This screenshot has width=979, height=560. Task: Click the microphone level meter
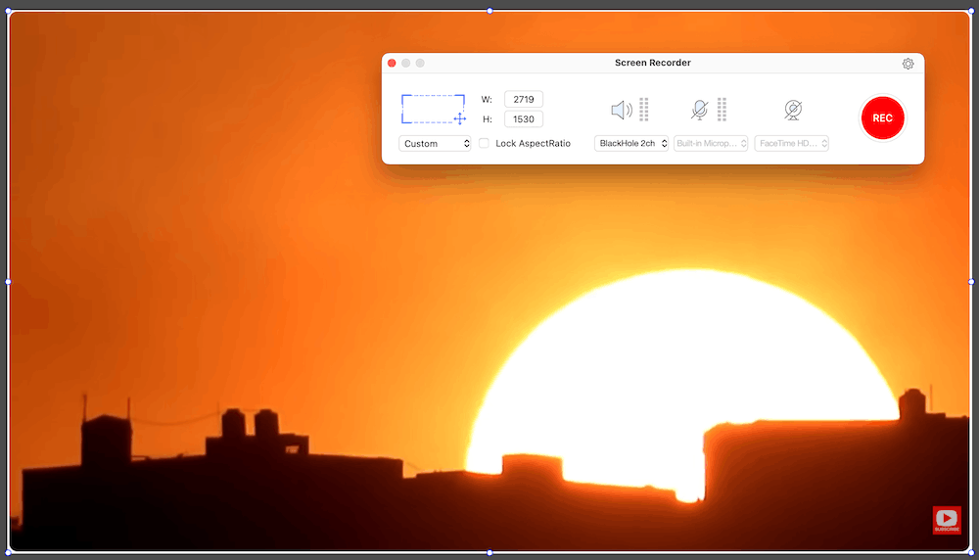pos(722,110)
